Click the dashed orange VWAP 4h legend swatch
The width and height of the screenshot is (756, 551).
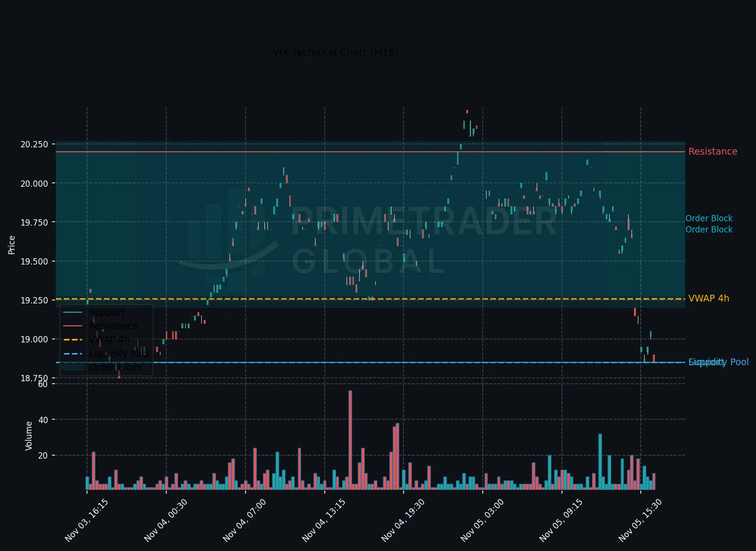coord(73,339)
